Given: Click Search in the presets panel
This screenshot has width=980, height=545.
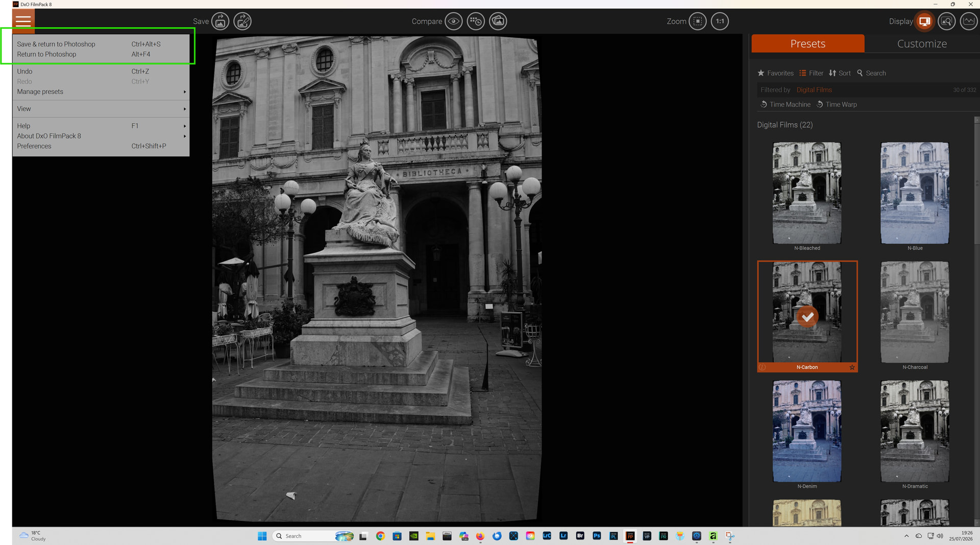Looking at the screenshot, I should click(871, 73).
